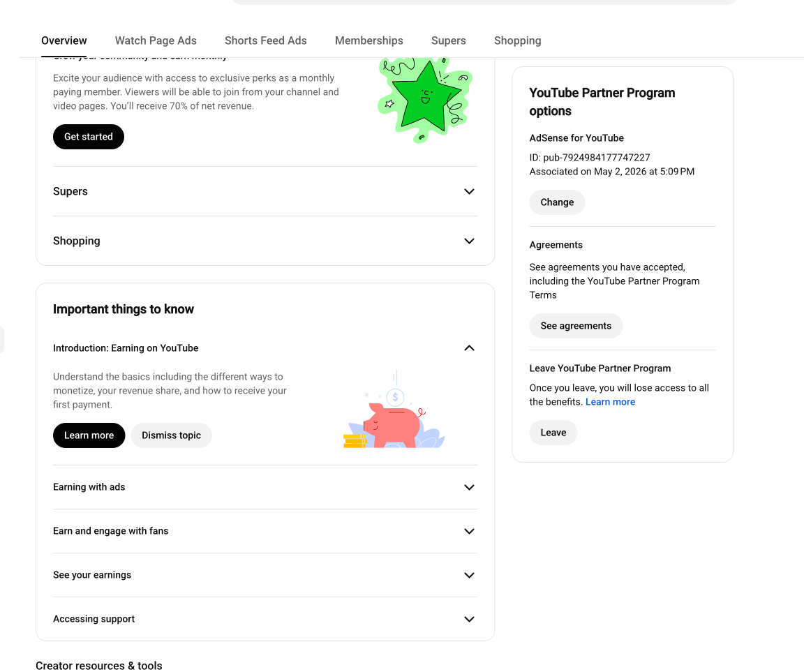Select the Shopping tab

[517, 40]
